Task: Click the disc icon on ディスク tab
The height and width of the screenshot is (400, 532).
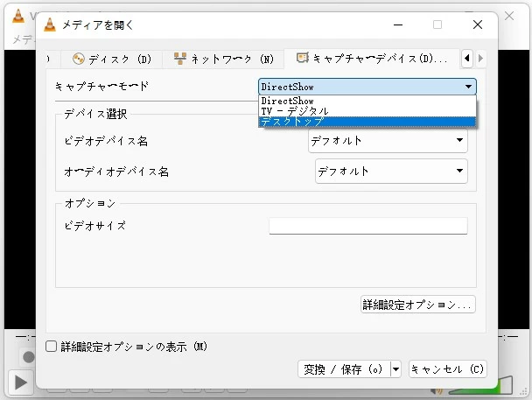Action: pyautogui.click(x=79, y=60)
